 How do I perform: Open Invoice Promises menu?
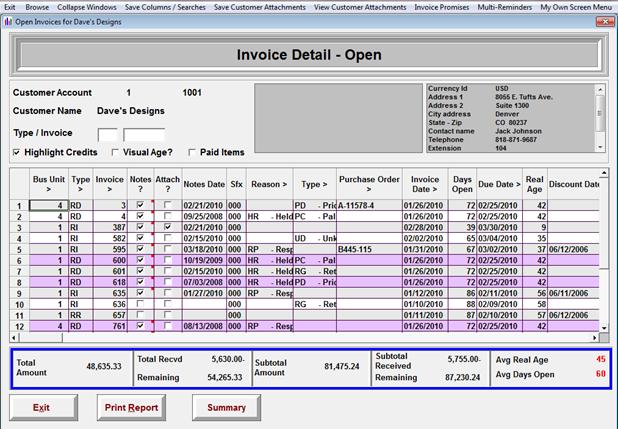pos(442,7)
